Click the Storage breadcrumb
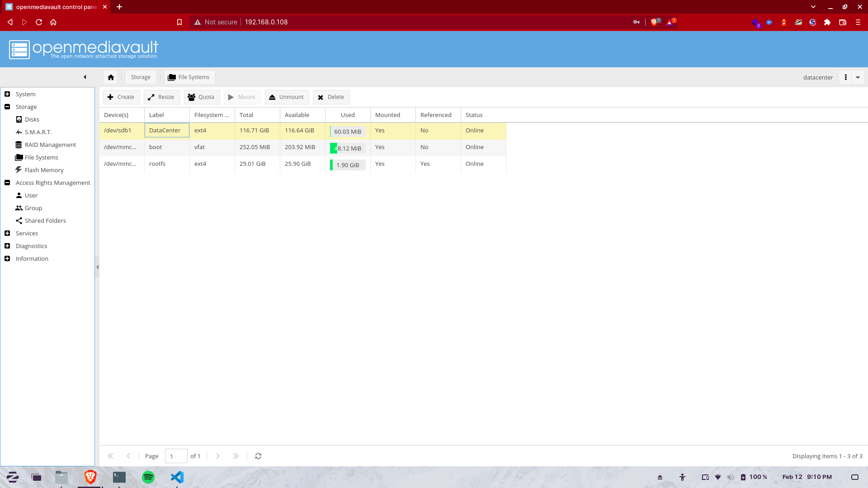868x488 pixels. 141,77
